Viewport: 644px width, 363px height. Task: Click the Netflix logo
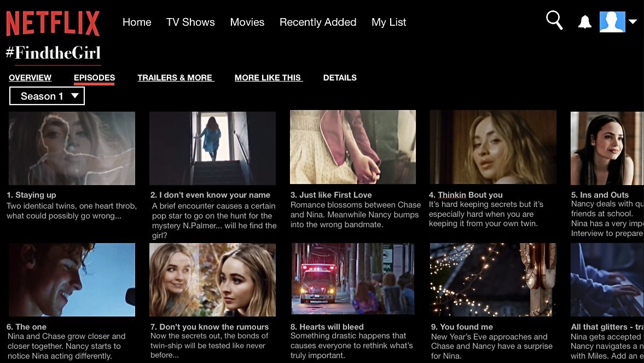pyautogui.click(x=53, y=24)
